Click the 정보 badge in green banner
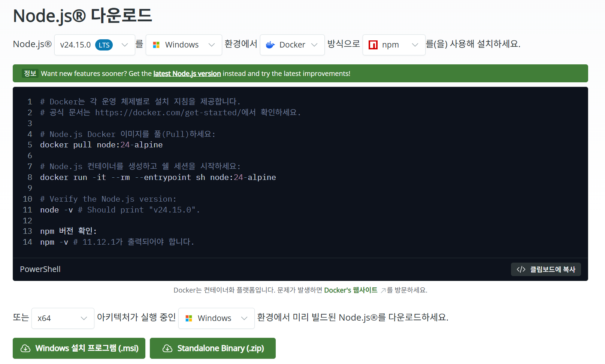 30,73
